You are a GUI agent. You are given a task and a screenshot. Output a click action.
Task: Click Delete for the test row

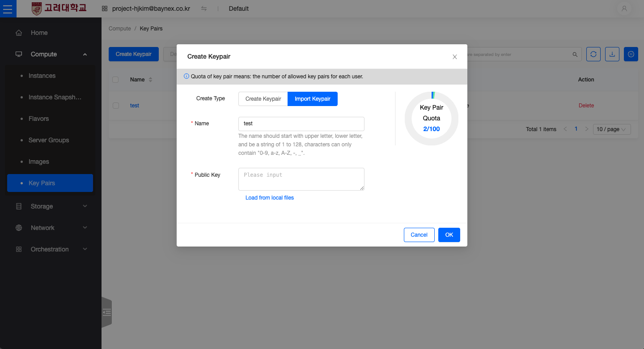pos(586,106)
